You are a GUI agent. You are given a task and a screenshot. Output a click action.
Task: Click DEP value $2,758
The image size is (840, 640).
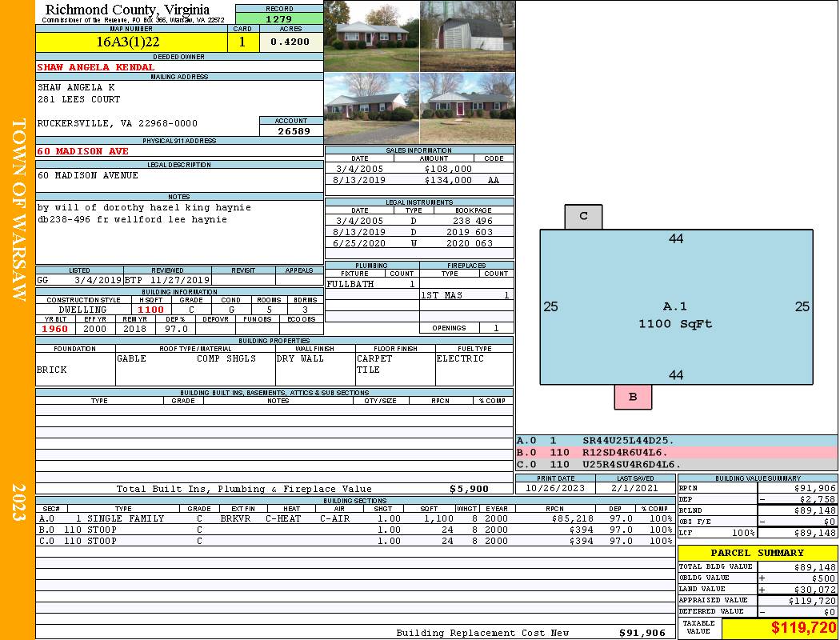pyautogui.click(x=817, y=499)
